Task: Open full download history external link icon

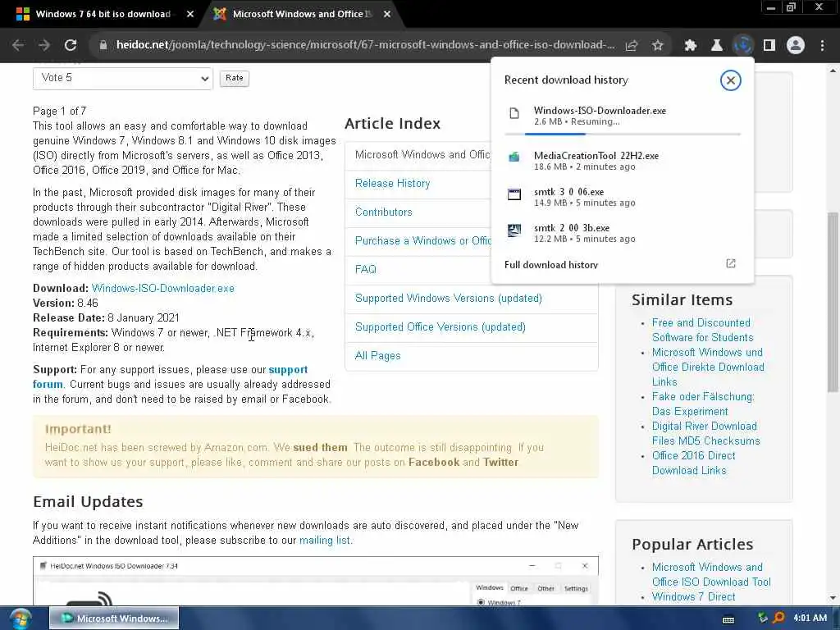Action: point(731,263)
